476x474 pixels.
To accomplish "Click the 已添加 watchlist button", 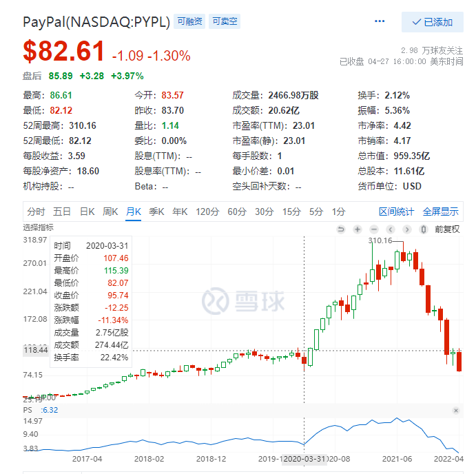I will (x=433, y=22).
